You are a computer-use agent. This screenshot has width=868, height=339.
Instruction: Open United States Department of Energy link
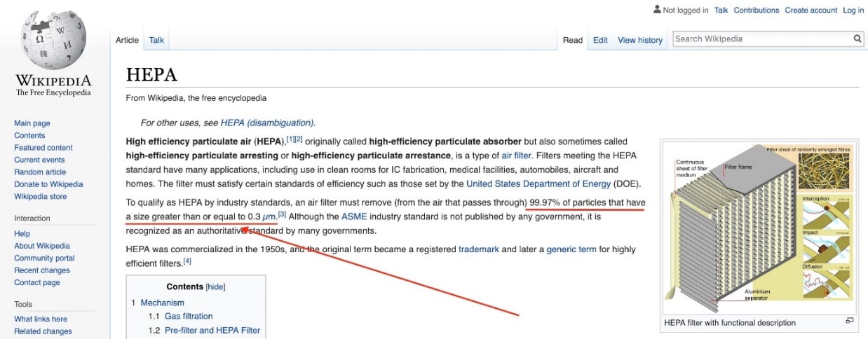pos(538,184)
